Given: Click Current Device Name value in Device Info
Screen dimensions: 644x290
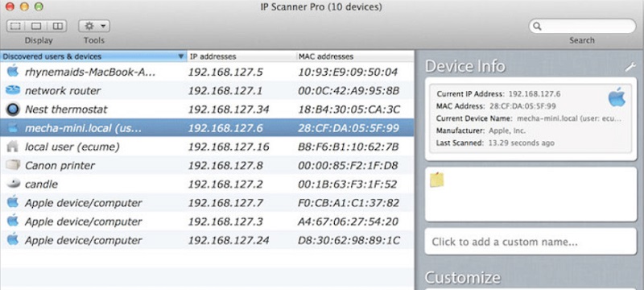Looking at the screenshot, I should pyautogui.click(x=569, y=118).
